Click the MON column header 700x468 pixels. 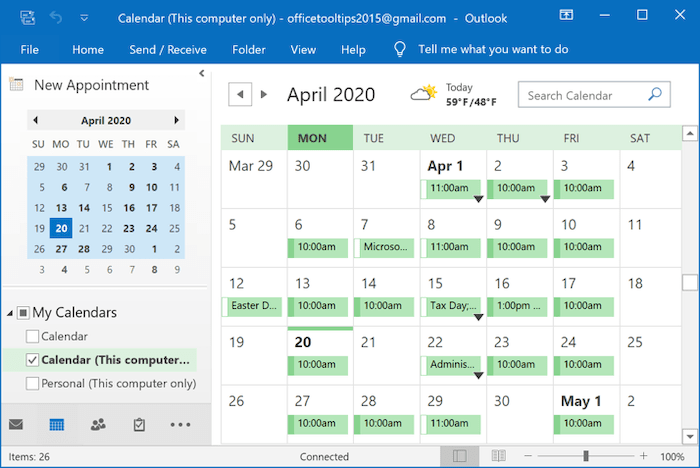click(321, 138)
